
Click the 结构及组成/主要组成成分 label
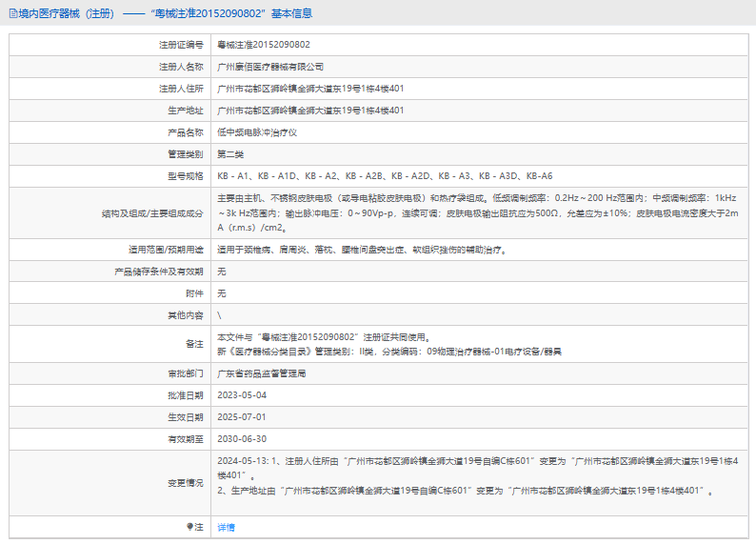(x=152, y=213)
